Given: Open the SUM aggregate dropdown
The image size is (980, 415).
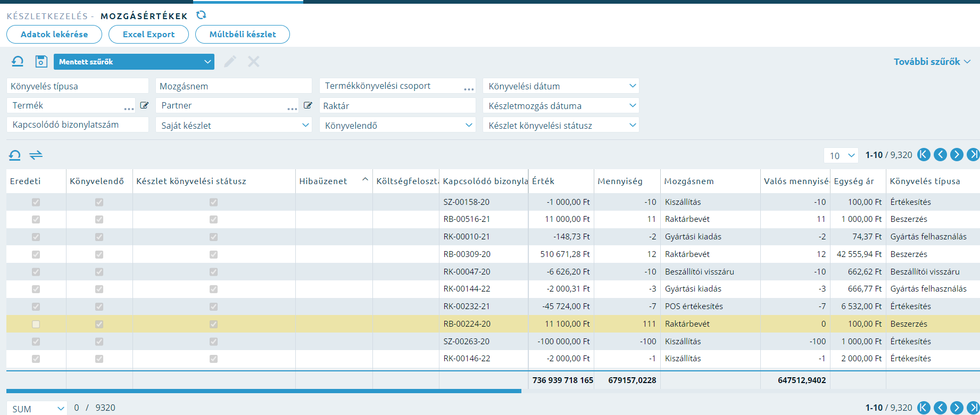Looking at the screenshot, I should pyautogui.click(x=37, y=408).
